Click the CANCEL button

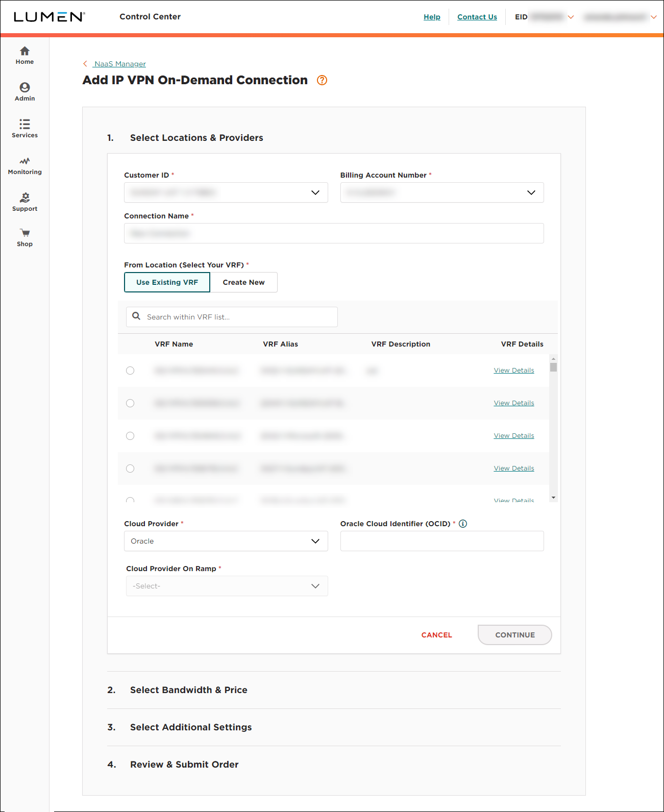point(436,635)
